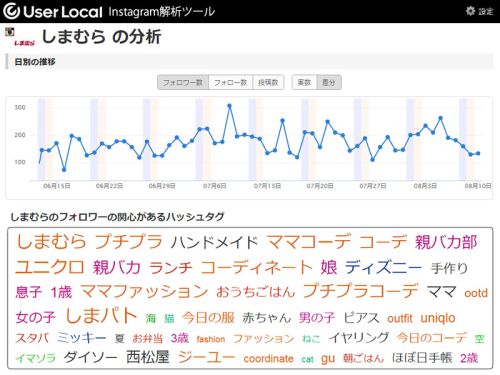Open the スタバ hashtag
Viewport: 500px width, 375px height.
(32, 338)
